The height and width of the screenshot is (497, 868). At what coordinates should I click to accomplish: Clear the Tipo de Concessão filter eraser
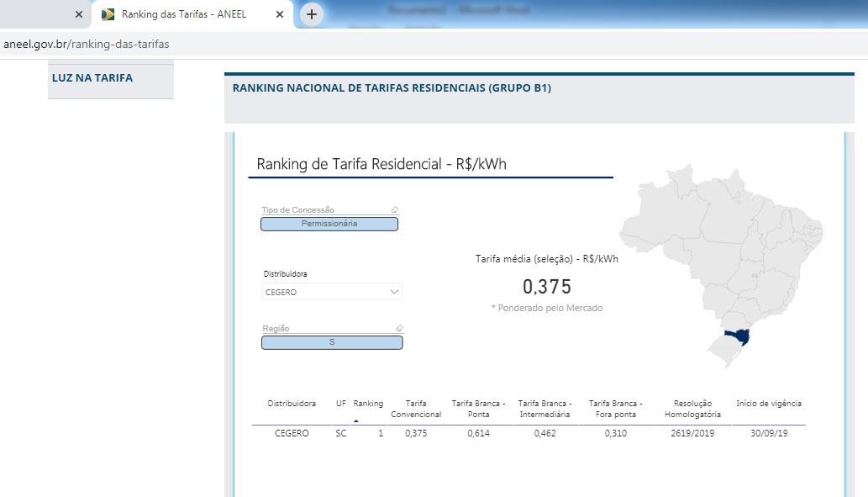[395, 210]
